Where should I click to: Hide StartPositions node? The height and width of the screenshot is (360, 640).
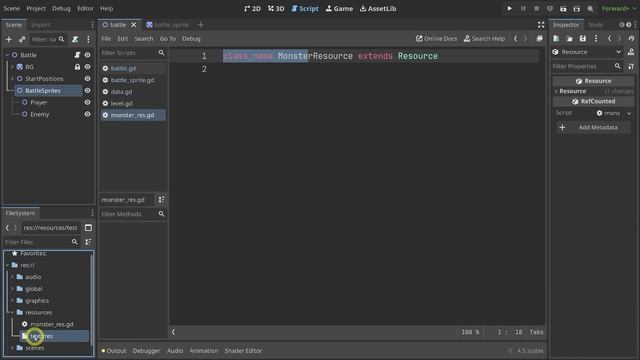[87, 78]
